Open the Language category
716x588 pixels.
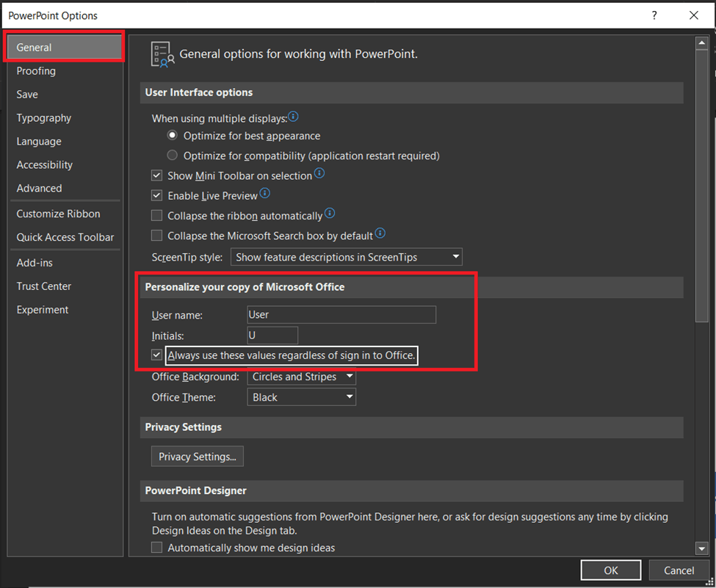pos(65,142)
